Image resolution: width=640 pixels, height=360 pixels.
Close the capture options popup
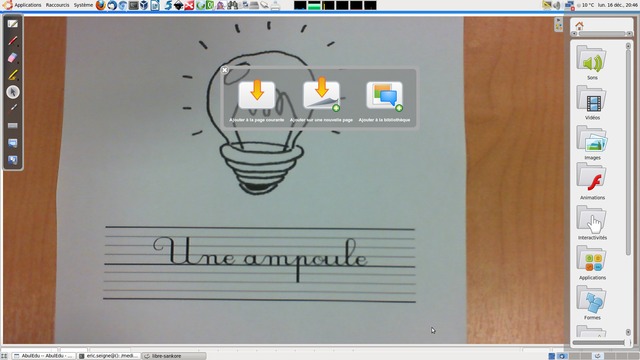tap(224, 70)
